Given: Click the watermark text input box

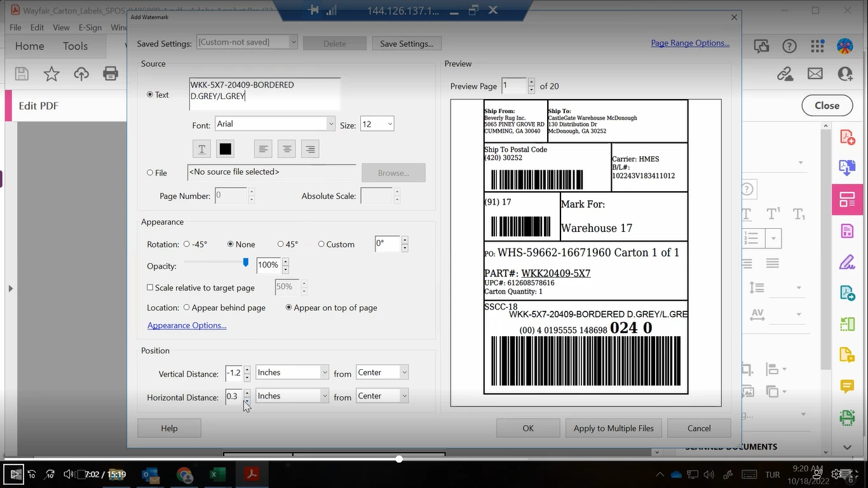Looking at the screenshot, I should click(x=265, y=93).
